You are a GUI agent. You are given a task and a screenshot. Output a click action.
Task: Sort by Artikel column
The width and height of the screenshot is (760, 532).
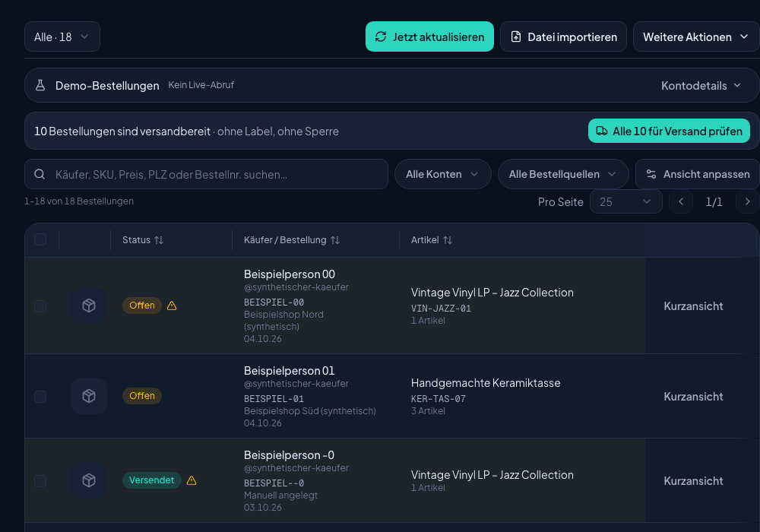431,240
